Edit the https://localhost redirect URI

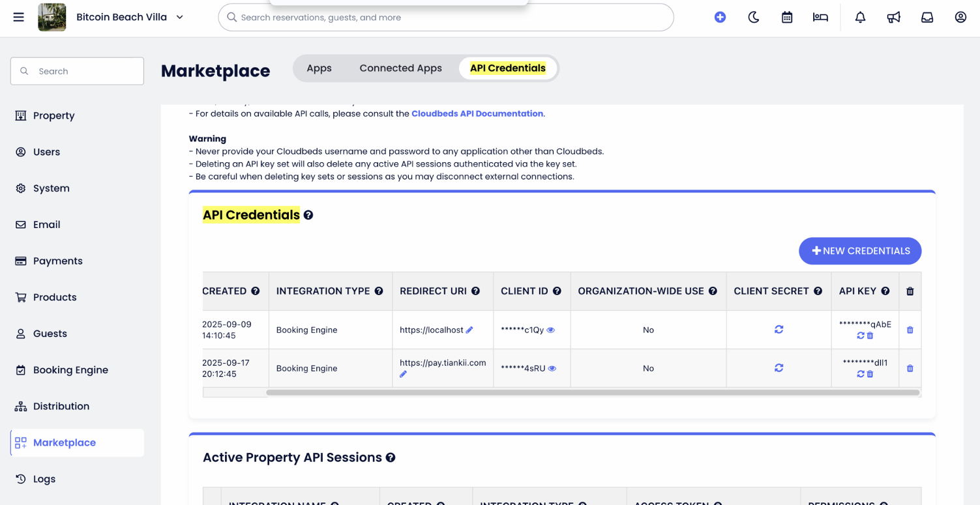[x=469, y=330]
